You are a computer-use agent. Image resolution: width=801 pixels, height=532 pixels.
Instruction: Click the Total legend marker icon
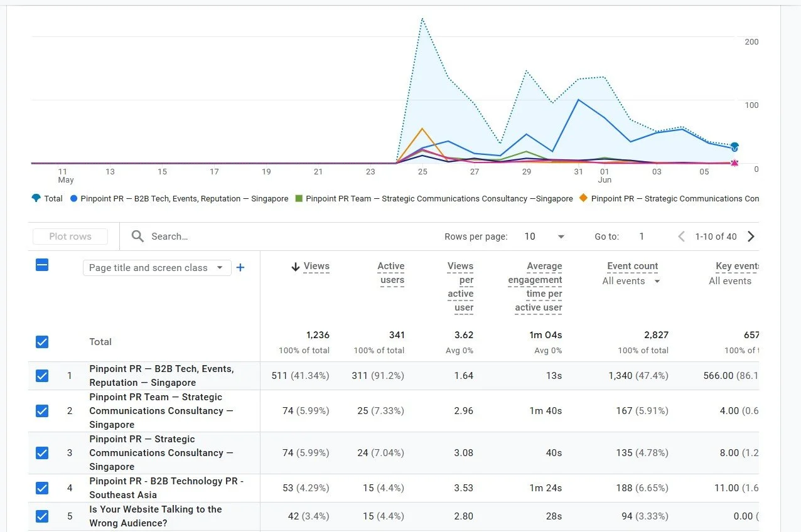pyautogui.click(x=36, y=198)
